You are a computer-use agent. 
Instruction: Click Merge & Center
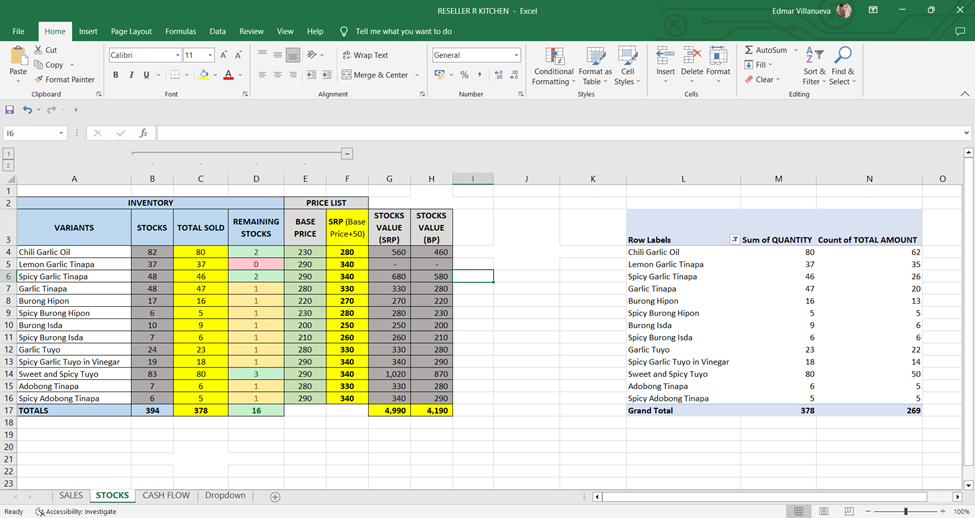375,75
